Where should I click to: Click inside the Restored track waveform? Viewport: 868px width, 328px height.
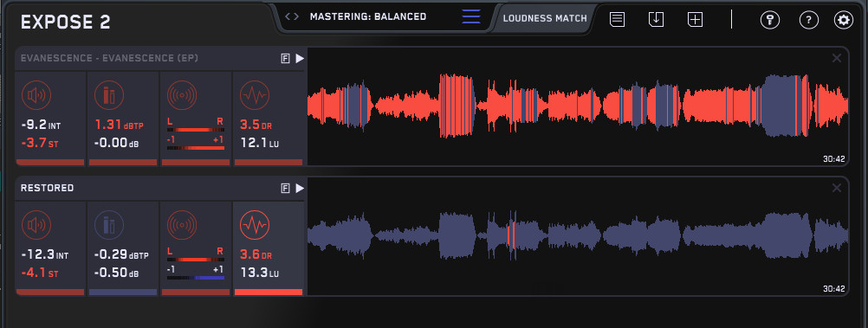pyautogui.click(x=578, y=235)
